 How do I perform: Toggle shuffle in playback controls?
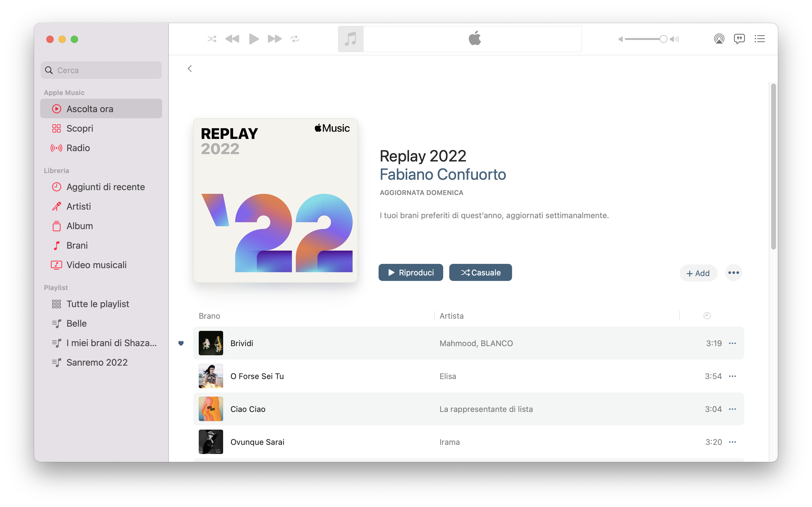tap(212, 39)
